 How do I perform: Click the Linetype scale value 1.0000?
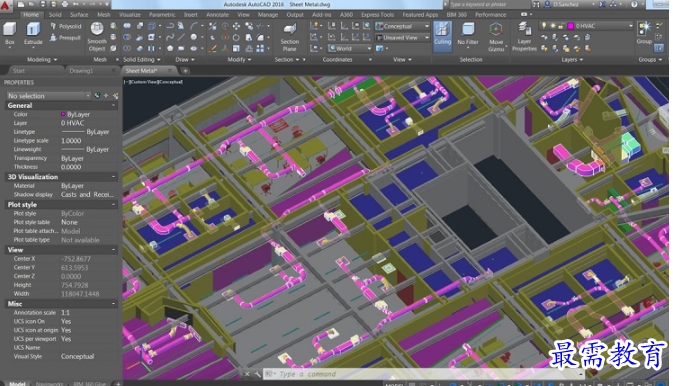click(x=71, y=141)
